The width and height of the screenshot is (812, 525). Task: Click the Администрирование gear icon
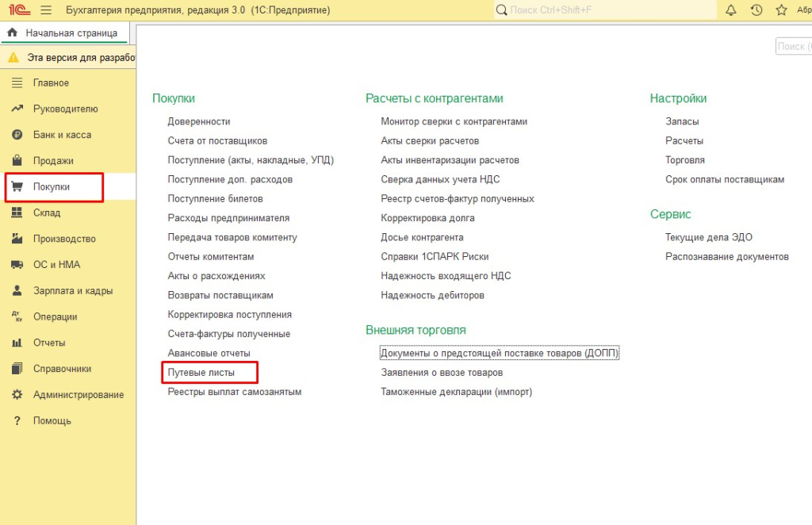coord(17,394)
